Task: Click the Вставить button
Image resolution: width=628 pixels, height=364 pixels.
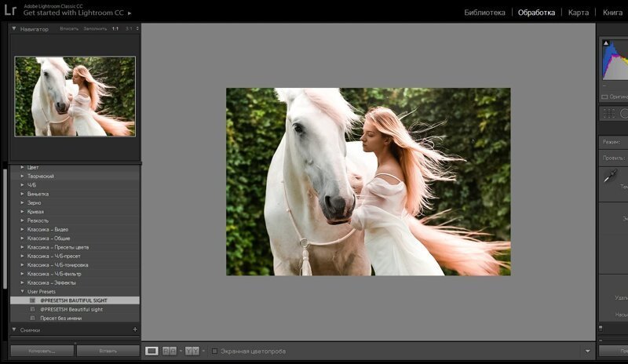Action: coord(108,351)
